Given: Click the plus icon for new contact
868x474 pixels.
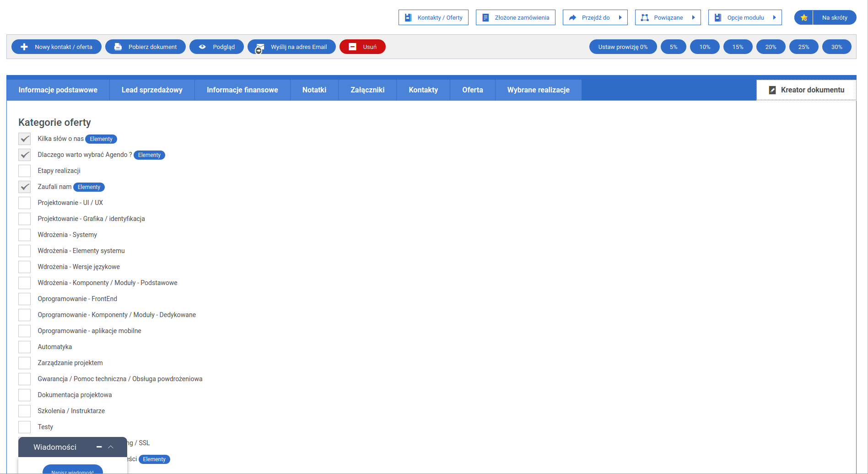Looking at the screenshot, I should tap(24, 47).
